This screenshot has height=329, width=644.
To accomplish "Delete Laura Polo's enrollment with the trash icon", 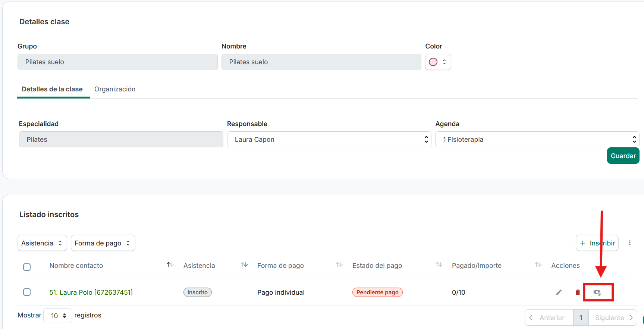I will click(578, 292).
